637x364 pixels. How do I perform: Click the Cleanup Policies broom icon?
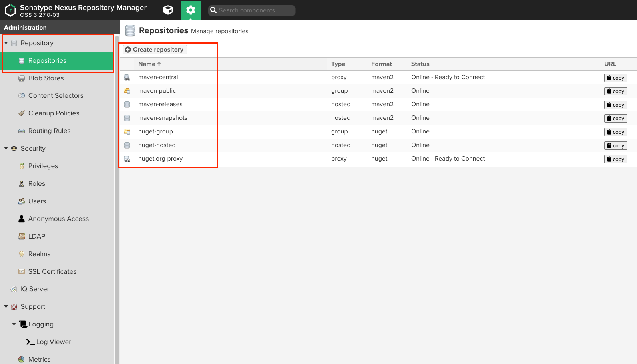click(22, 113)
